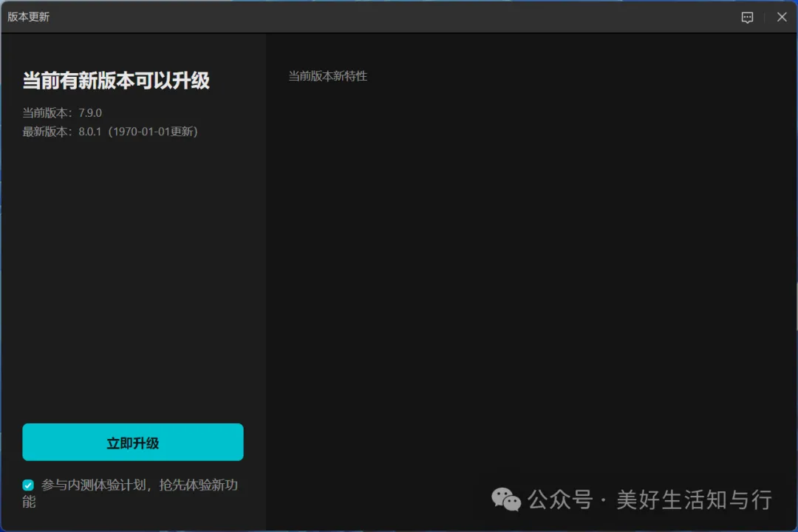Toggle the beta test participation checkbox
The height and width of the screenshot is (532, 798).
[x=27, y=485]
